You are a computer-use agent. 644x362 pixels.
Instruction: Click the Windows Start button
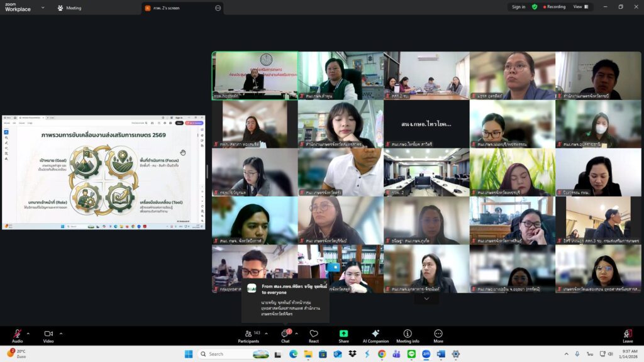(x=189, y=354)
